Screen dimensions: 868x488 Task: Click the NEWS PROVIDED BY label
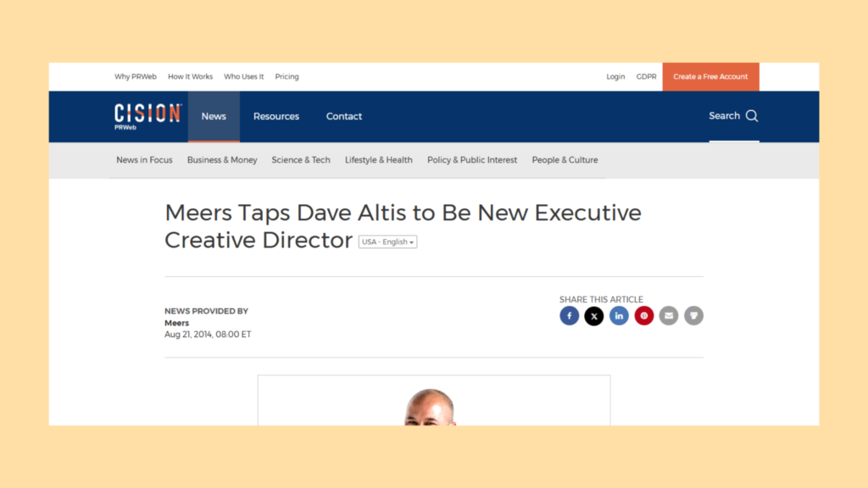coord(207,311)
